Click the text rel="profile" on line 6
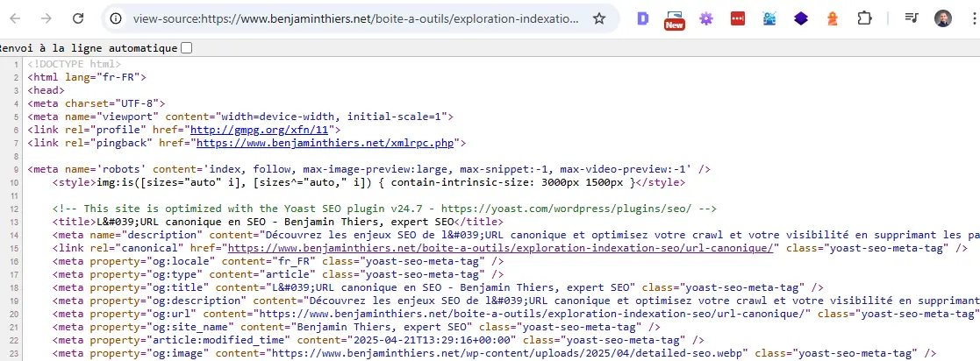Screen dimensions: 980x361 pos(105,130)
